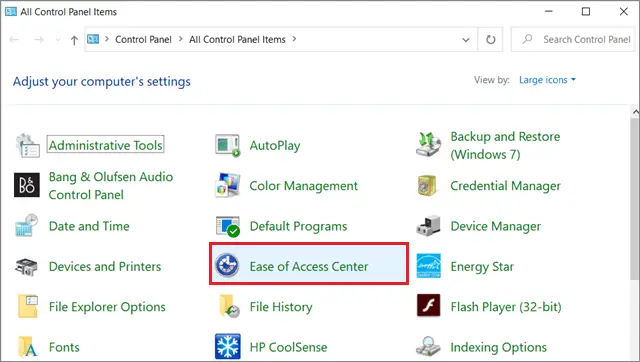This screenshot has width=640, height=362.
Task: Open Ease of Access Center link
Action: [309, 267]
